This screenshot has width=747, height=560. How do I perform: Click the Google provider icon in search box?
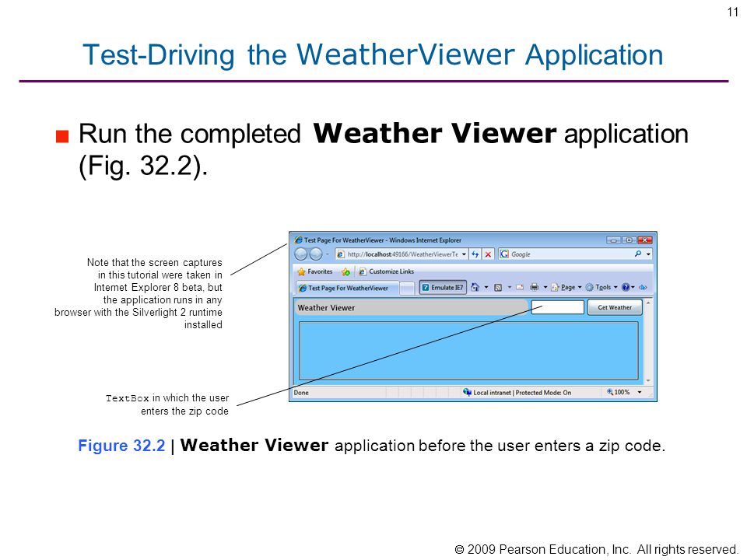(x=504, y=254)
